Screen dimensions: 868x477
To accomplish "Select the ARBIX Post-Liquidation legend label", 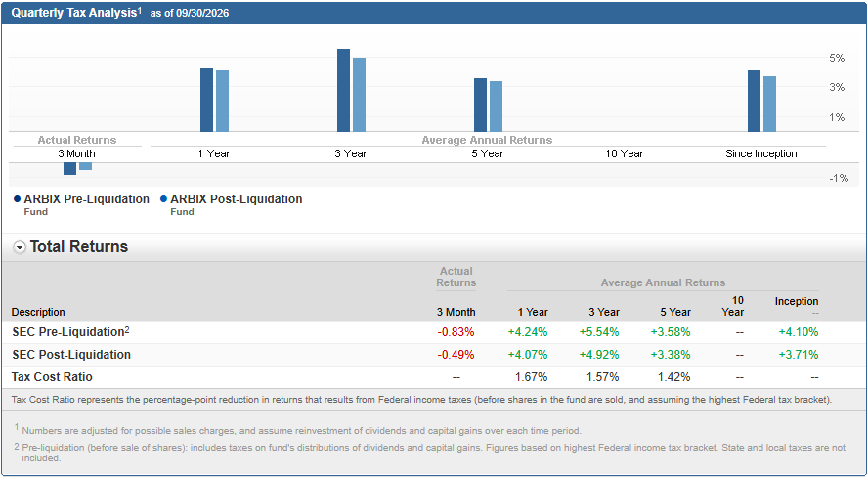I will (237, 199).
